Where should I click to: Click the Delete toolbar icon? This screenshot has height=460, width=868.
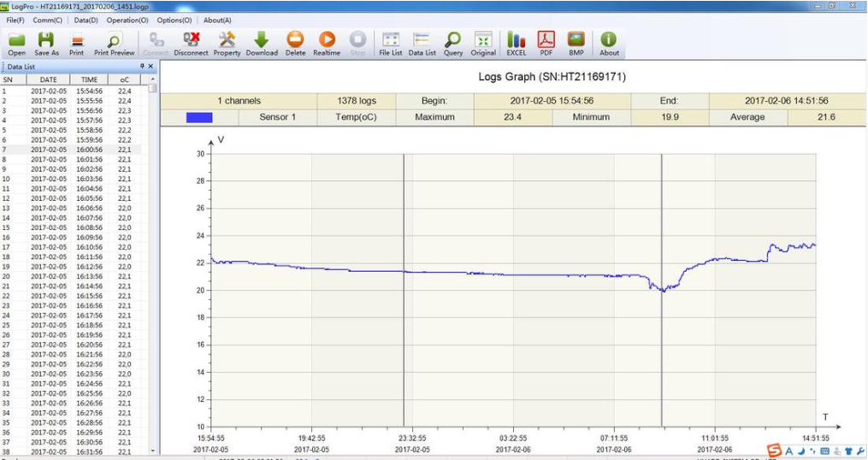coord(295,43)
